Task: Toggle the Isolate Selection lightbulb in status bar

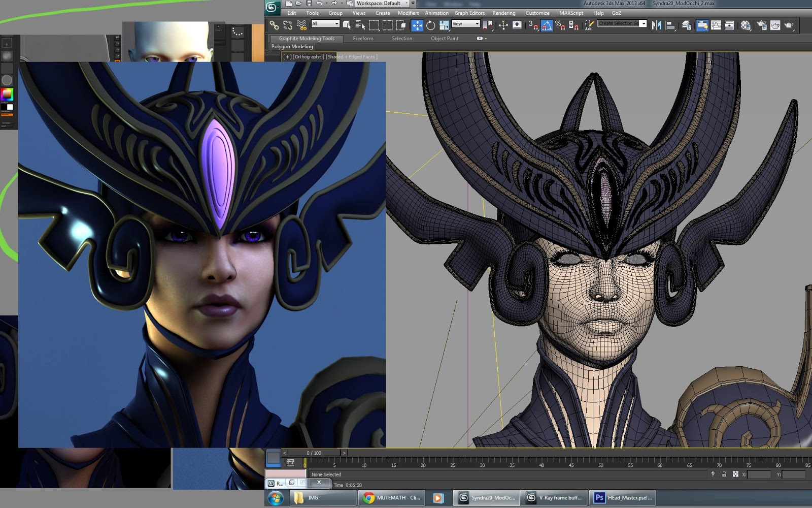Action: [x=713, y=474]
